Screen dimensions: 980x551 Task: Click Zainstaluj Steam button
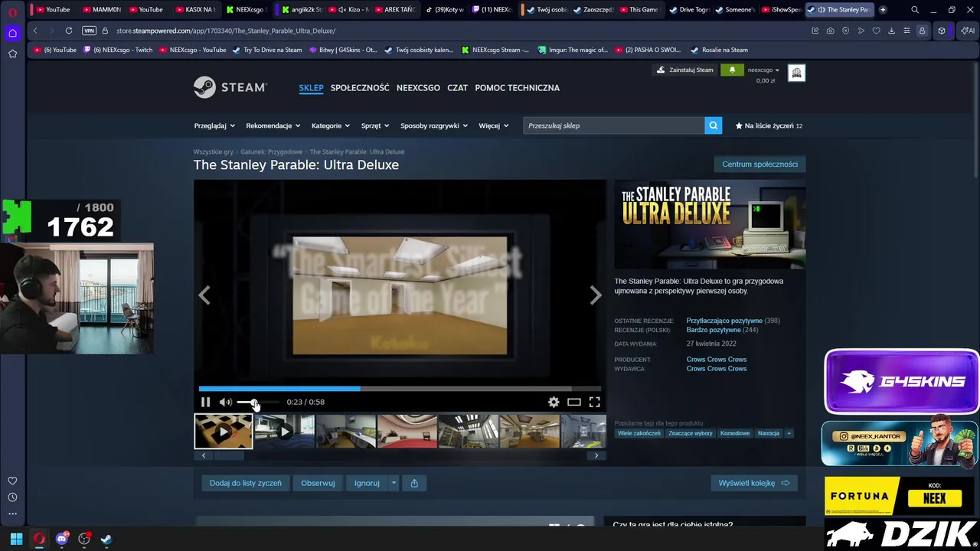pyautogui.click(x=684, y=70)
